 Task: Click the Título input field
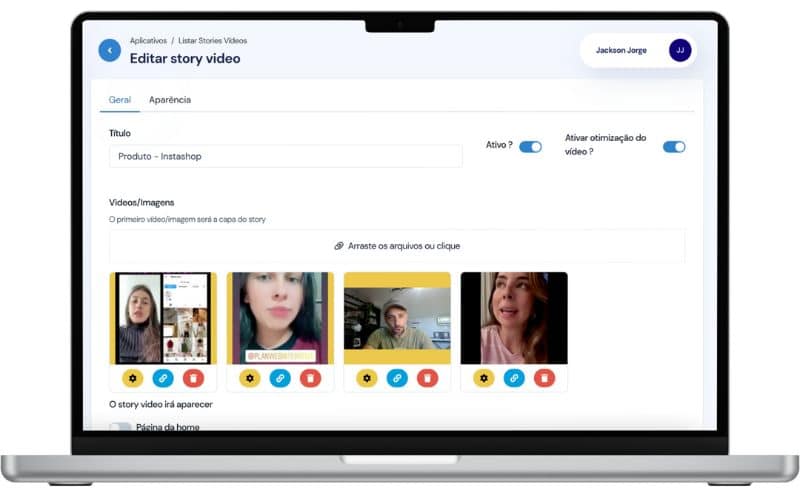pyautogui.click(x=286, y=156)
